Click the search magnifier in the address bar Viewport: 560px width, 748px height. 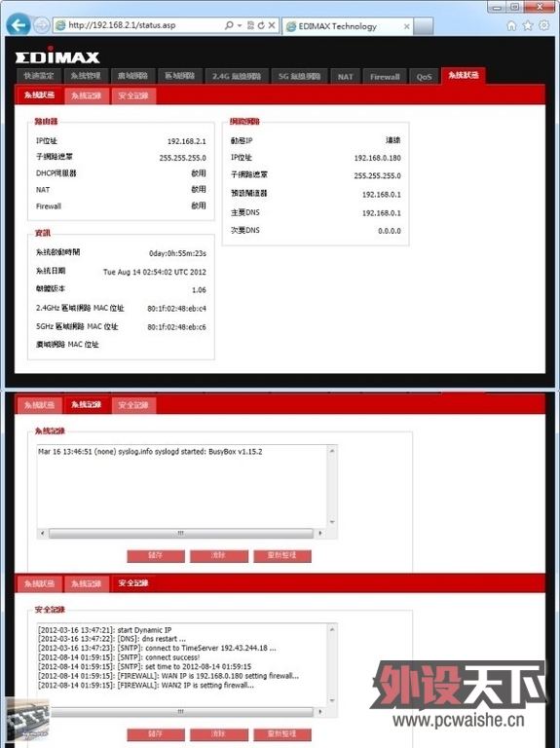[x=229, y=25]
